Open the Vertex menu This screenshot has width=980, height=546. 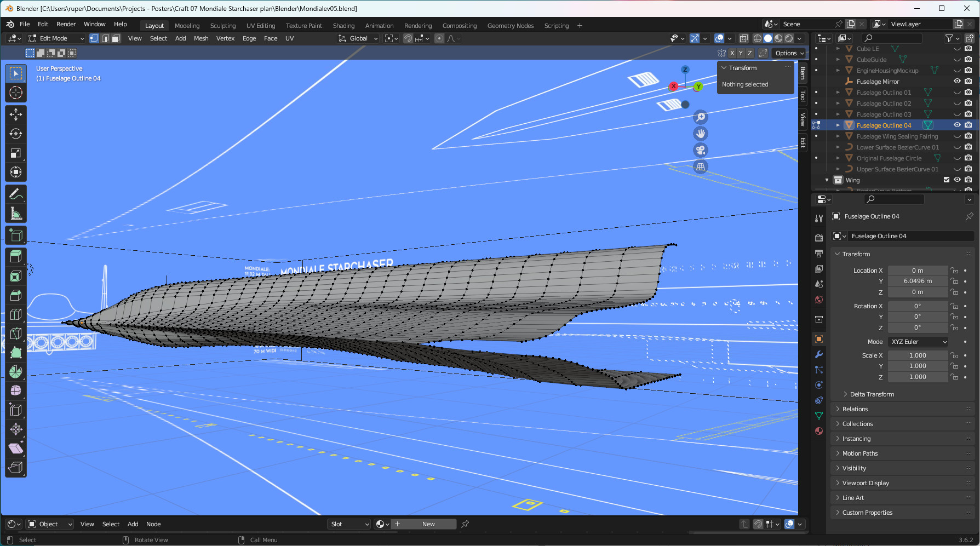[225, 38]
